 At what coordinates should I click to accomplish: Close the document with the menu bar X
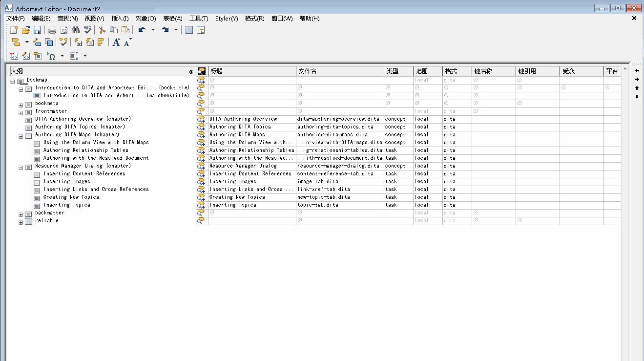click(634, 18)
